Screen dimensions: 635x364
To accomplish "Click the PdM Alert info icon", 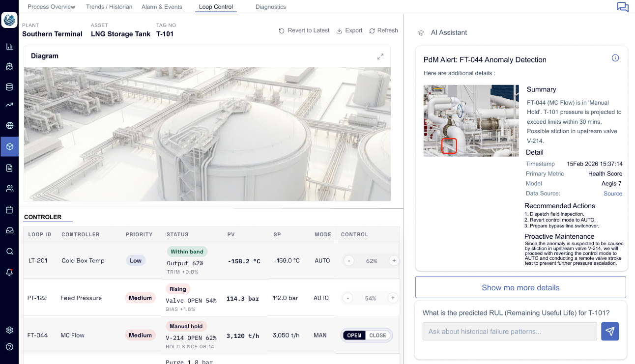I will click(615, 58).
